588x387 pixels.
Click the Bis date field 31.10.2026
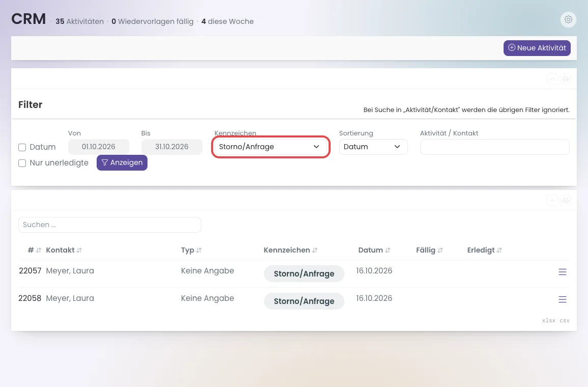(172, 147)
